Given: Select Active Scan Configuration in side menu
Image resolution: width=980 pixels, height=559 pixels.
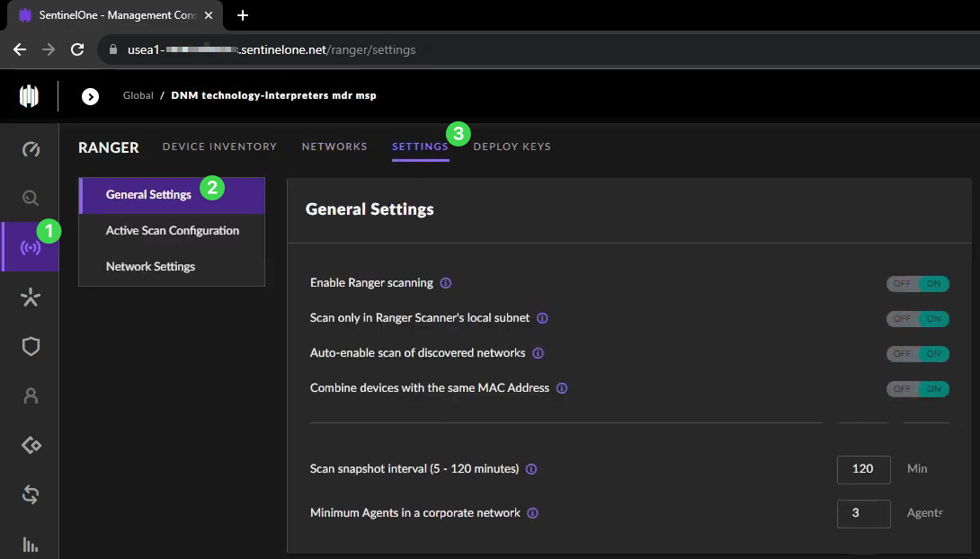Looking at the screenshot, I should [172, 230].
